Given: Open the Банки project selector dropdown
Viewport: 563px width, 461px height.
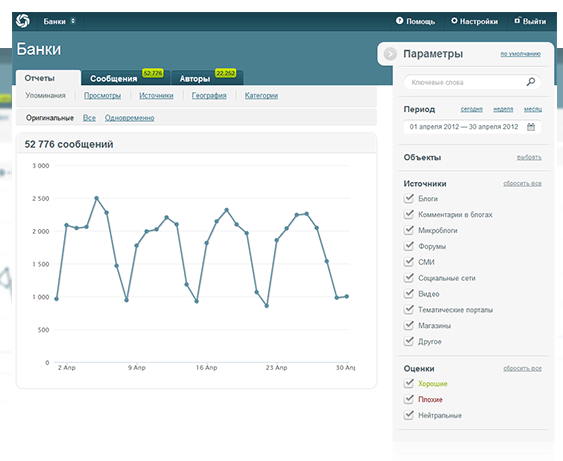Looking at the screenshot, I should (59, 21).
